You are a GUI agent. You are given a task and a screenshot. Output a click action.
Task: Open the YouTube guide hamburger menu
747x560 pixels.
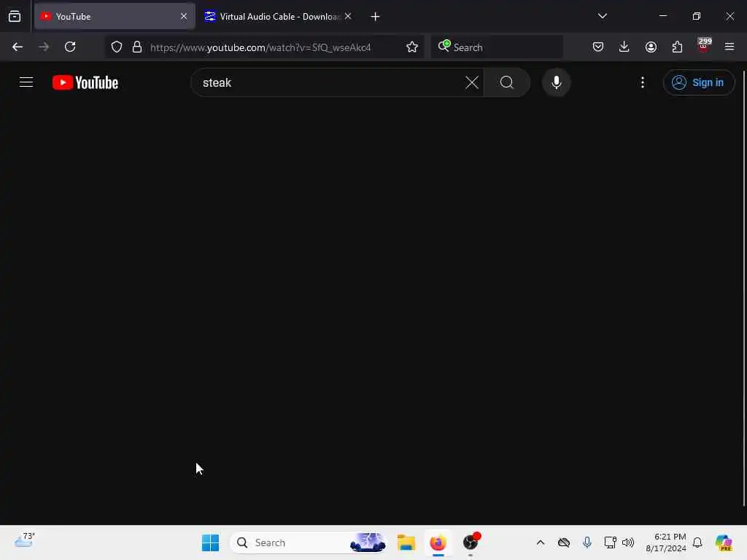coord(26,82)
